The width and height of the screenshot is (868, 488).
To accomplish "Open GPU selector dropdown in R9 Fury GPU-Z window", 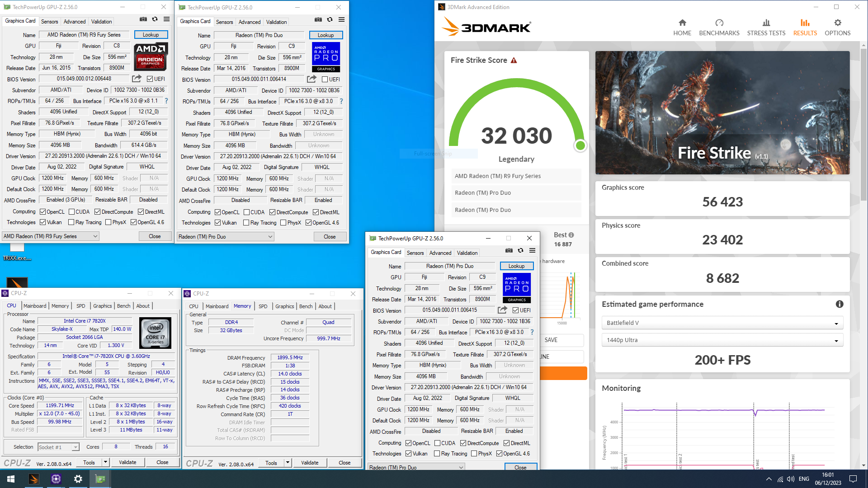I will tap(50, 236).
